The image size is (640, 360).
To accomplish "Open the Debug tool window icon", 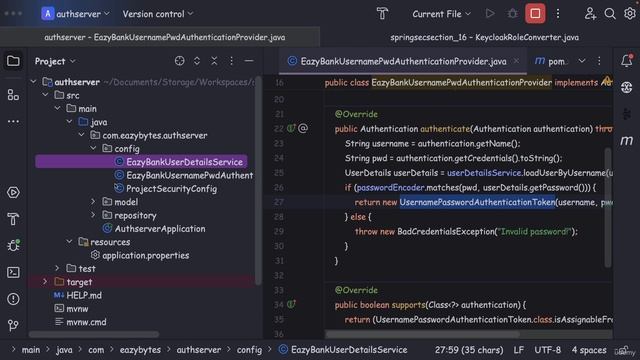I will pos(13,245).
